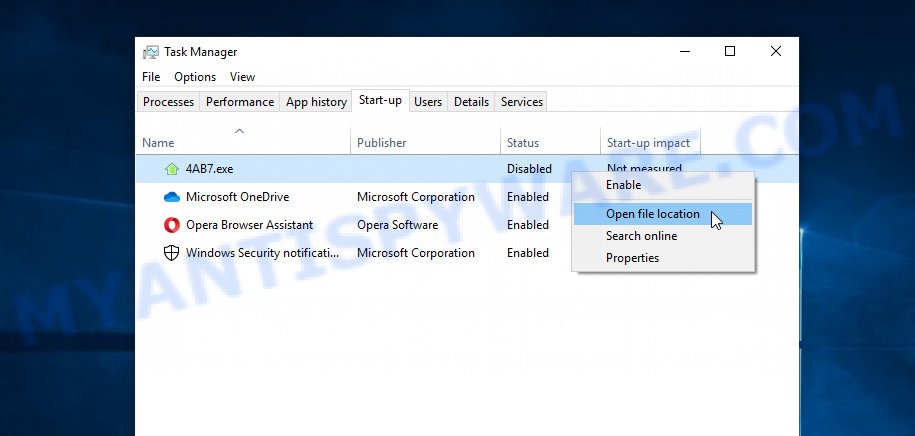
Task: Close the Task Manager window
Action: pos(776,51)
